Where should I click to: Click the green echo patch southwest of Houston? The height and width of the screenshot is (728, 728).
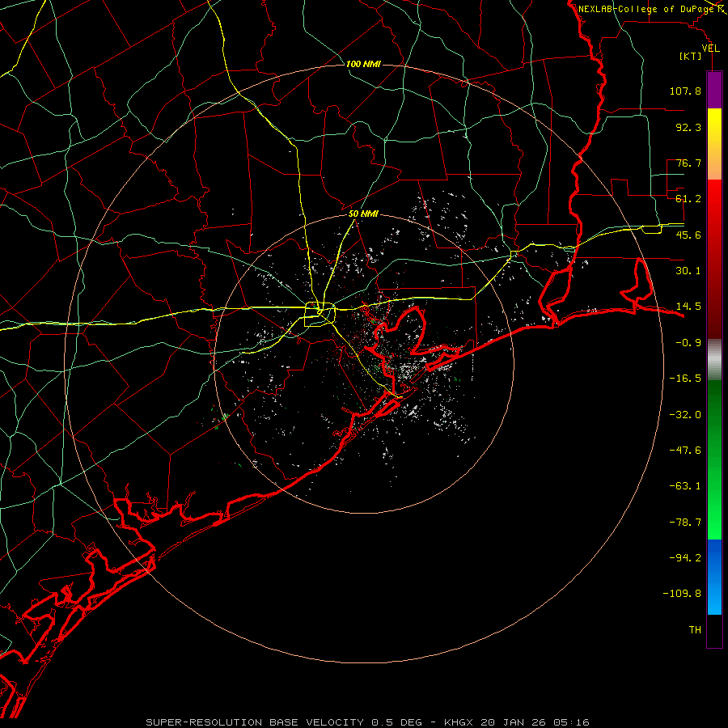click(x=221, y=419)
